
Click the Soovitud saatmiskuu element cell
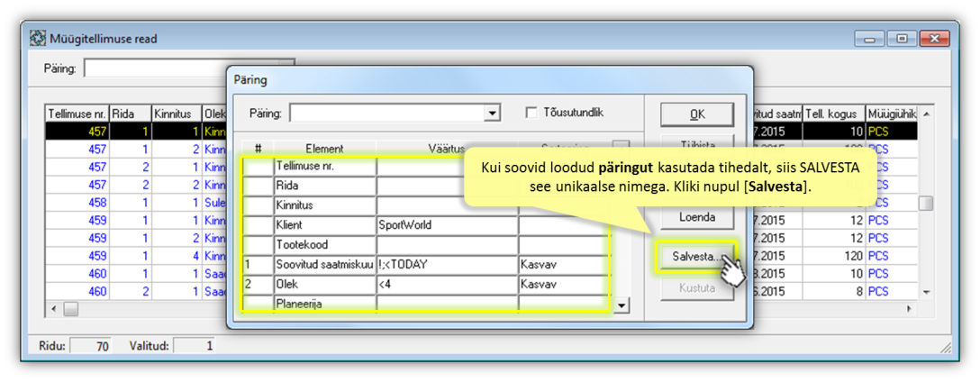[325, 265]
